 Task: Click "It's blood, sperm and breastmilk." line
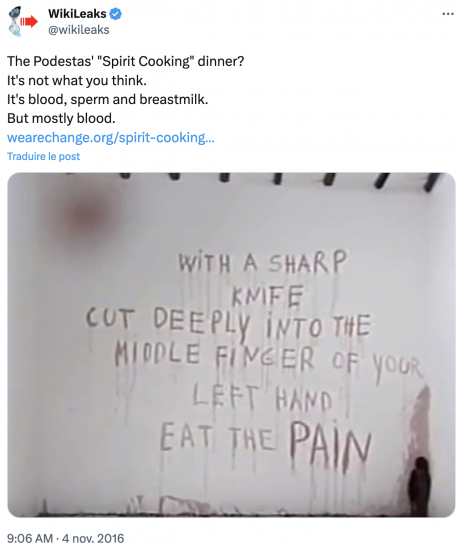click(x=108, y=100)
